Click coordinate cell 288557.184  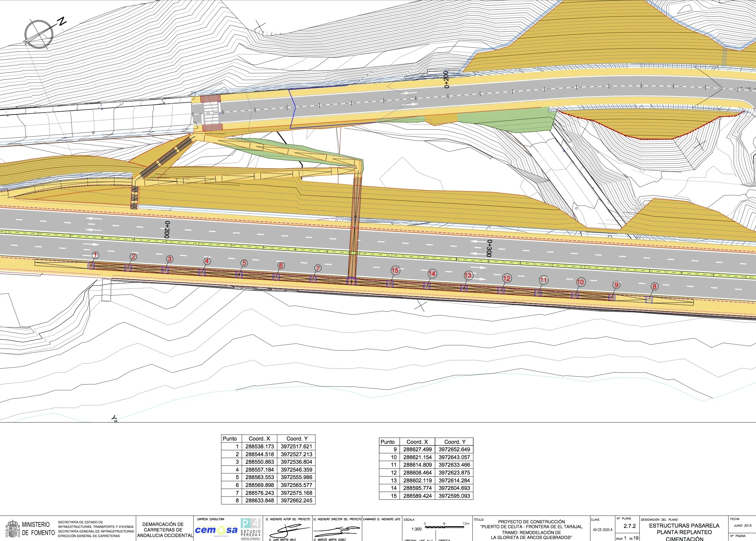pos(259,470)
